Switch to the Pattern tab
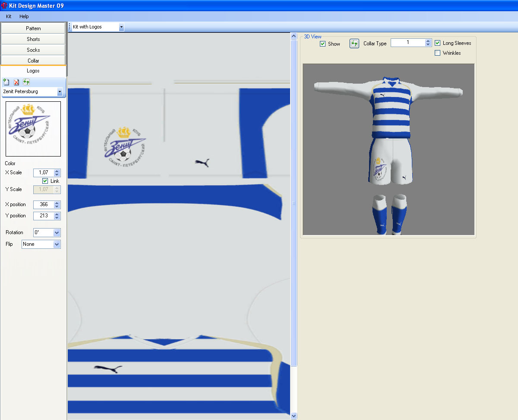 click(33, 28)
